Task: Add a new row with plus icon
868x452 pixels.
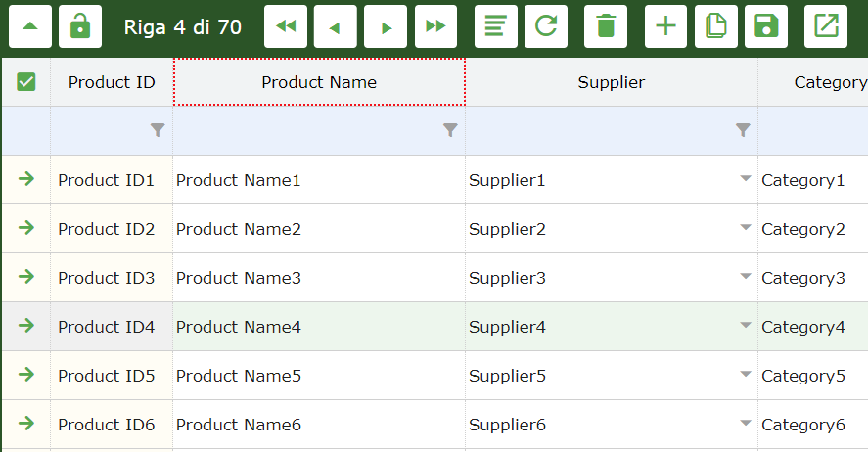Action: pyautogui.click(x=666, y=26)
